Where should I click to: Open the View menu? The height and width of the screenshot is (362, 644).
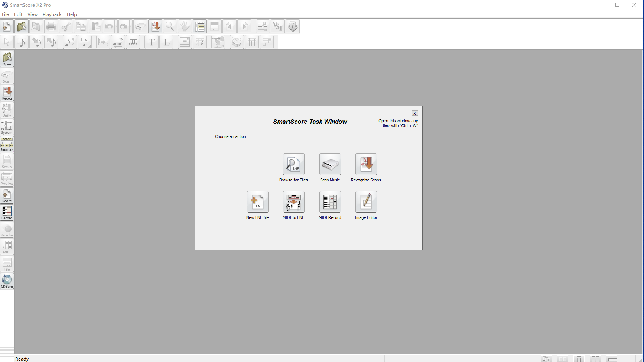pyautogui.click(x=32, y=14)
